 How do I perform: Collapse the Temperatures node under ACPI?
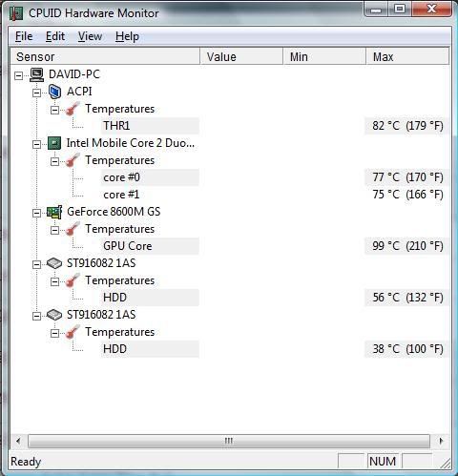point(55,110)
